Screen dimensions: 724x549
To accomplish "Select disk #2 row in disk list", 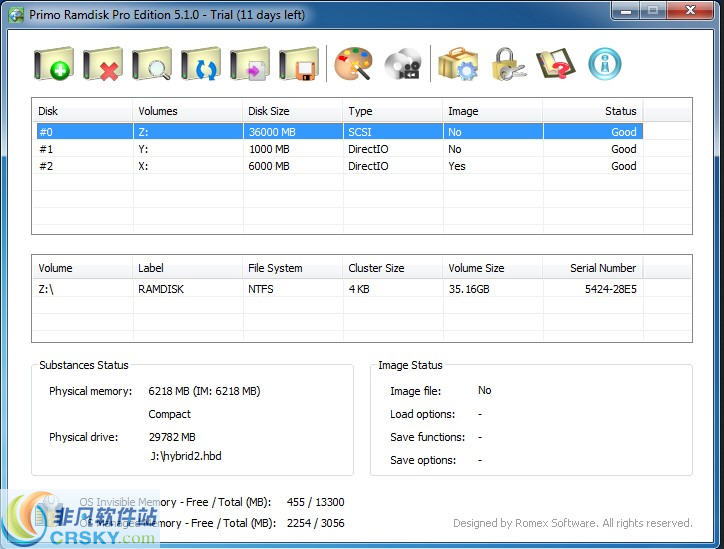I will pos(339,166).
